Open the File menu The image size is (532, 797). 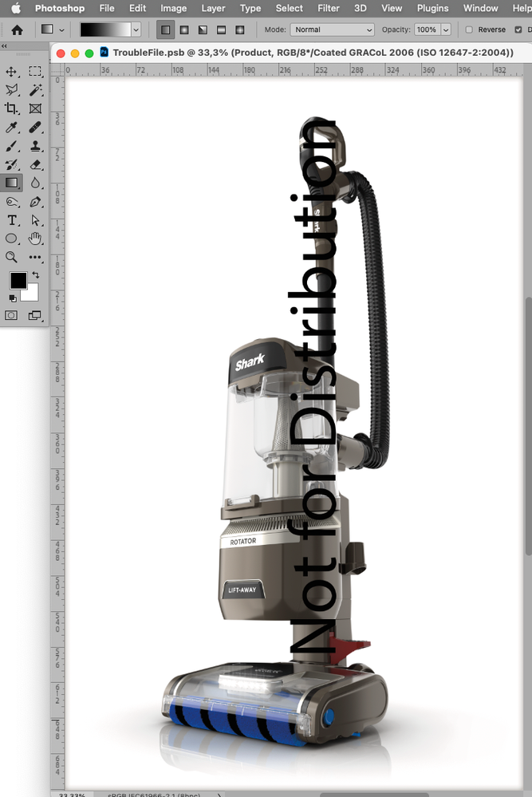107,8
